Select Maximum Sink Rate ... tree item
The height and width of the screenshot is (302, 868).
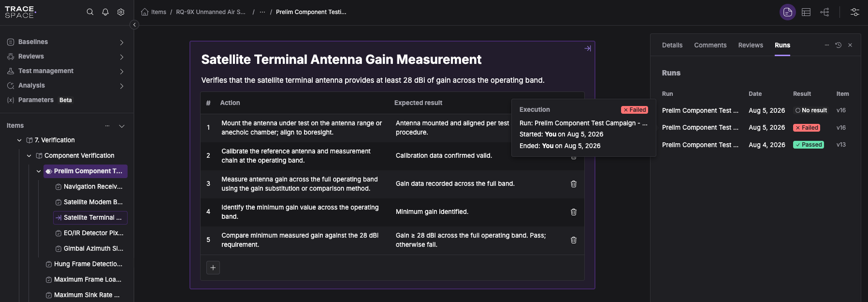pos(86,295)
